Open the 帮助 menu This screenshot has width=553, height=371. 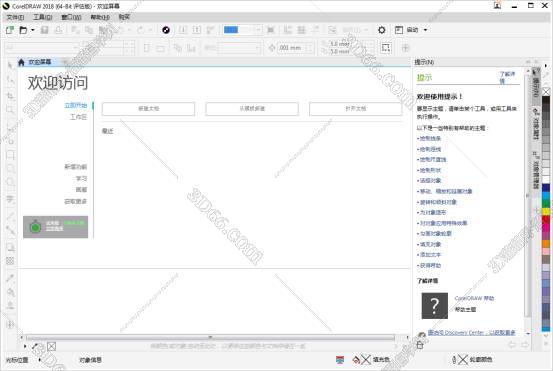click(100, 17)
